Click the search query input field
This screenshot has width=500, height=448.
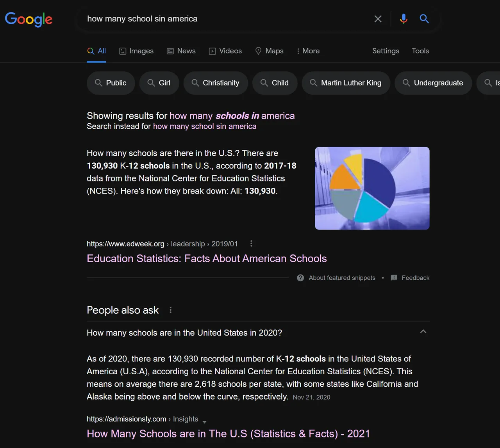[x=227, y=19]
